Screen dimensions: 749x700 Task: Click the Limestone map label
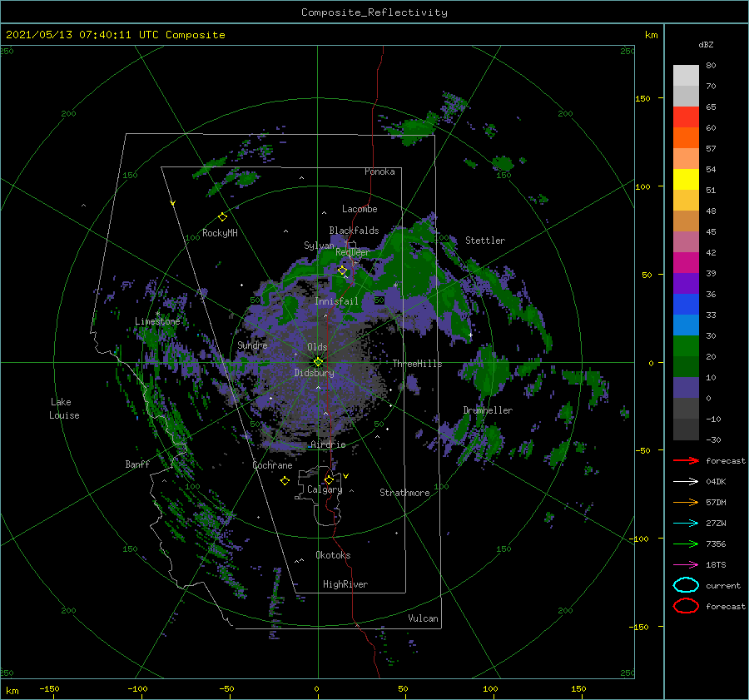tap(157, 321)
